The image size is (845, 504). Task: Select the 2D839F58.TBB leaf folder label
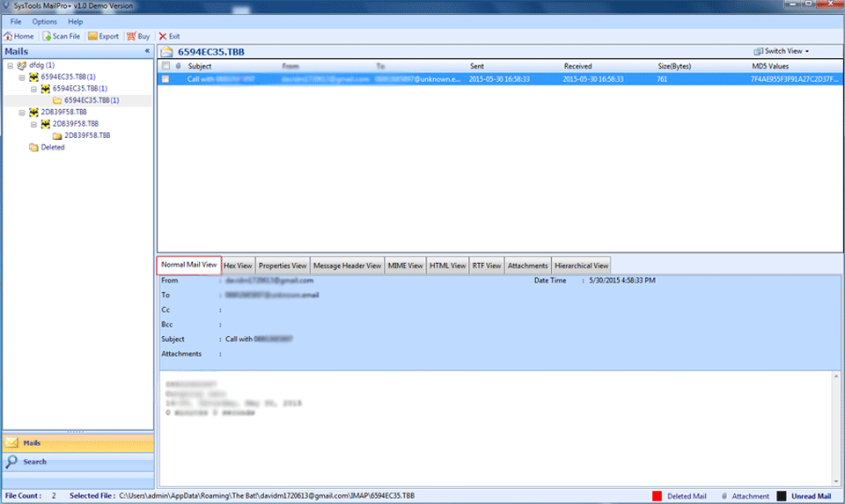(87, 135)
